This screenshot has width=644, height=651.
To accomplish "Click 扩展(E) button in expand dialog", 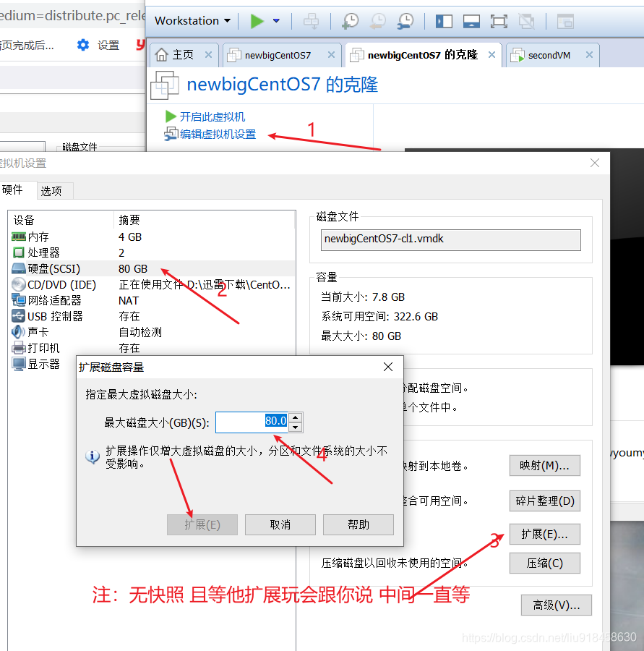I will [x=202, y=525].
